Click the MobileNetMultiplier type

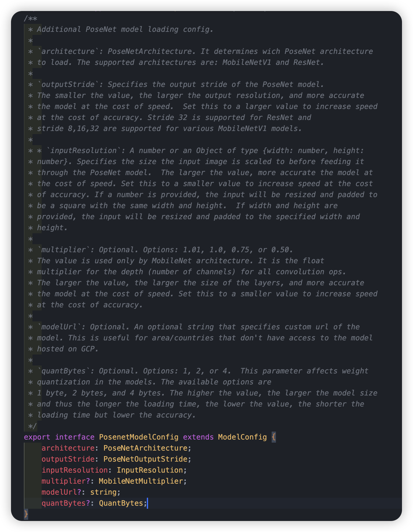[x=141, y=481]
